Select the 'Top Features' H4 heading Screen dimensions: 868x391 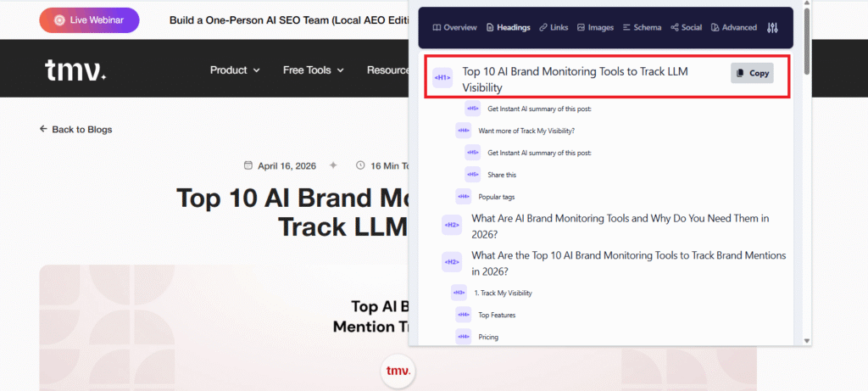point(497,316)
